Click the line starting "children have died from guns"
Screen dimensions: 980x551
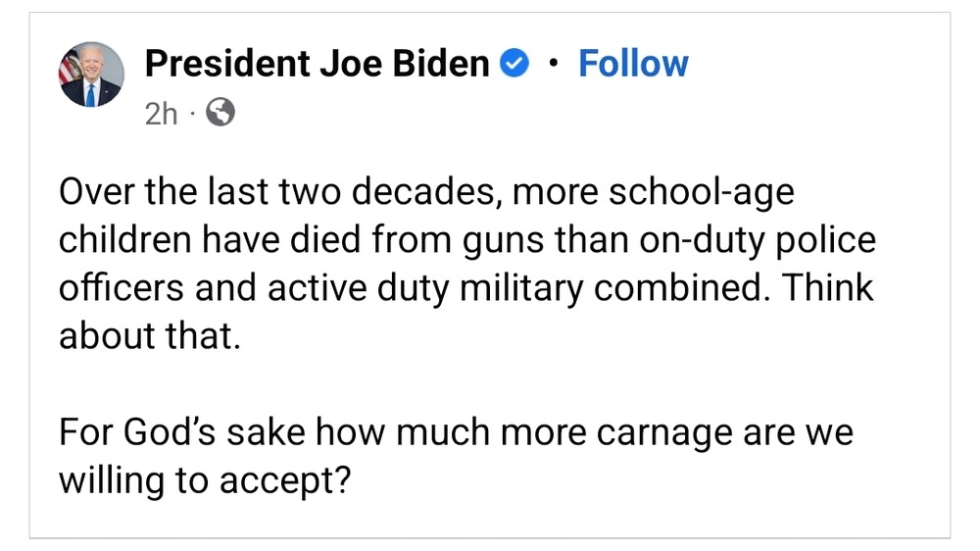coord(467,240)
